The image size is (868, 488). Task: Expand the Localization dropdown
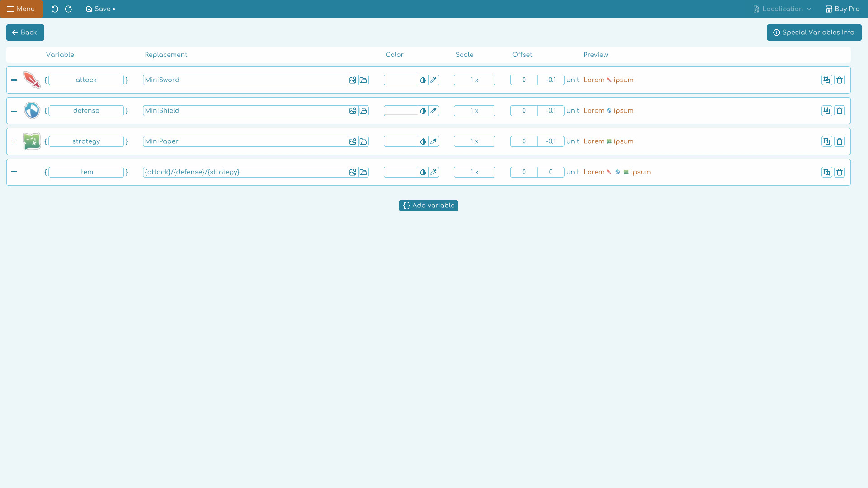coord(782,9)
